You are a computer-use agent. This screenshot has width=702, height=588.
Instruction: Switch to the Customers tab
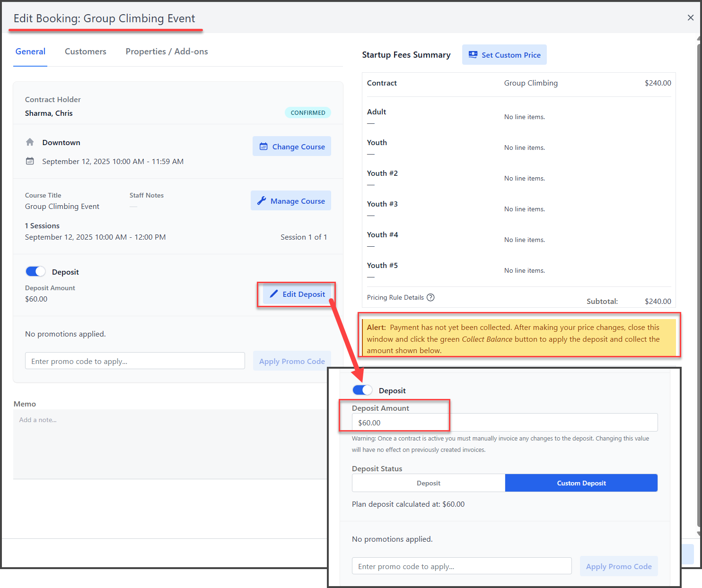85,52
